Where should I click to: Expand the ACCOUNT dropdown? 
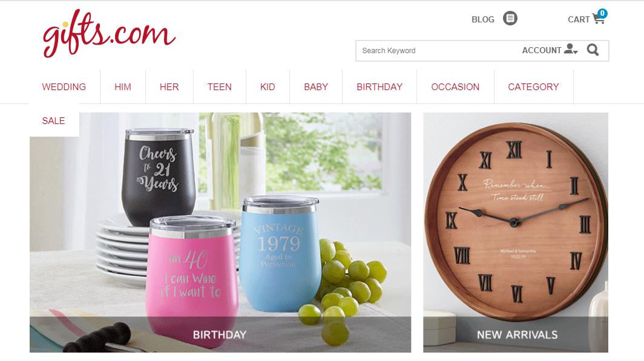pyautogui.click(x=550, y=50)
